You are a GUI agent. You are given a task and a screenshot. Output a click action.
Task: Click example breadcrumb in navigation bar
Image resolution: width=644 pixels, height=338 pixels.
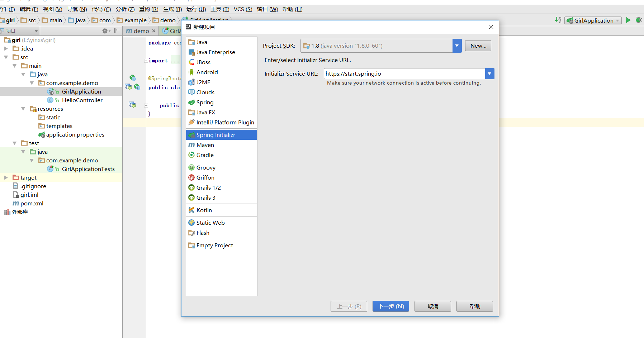point(132,20)
